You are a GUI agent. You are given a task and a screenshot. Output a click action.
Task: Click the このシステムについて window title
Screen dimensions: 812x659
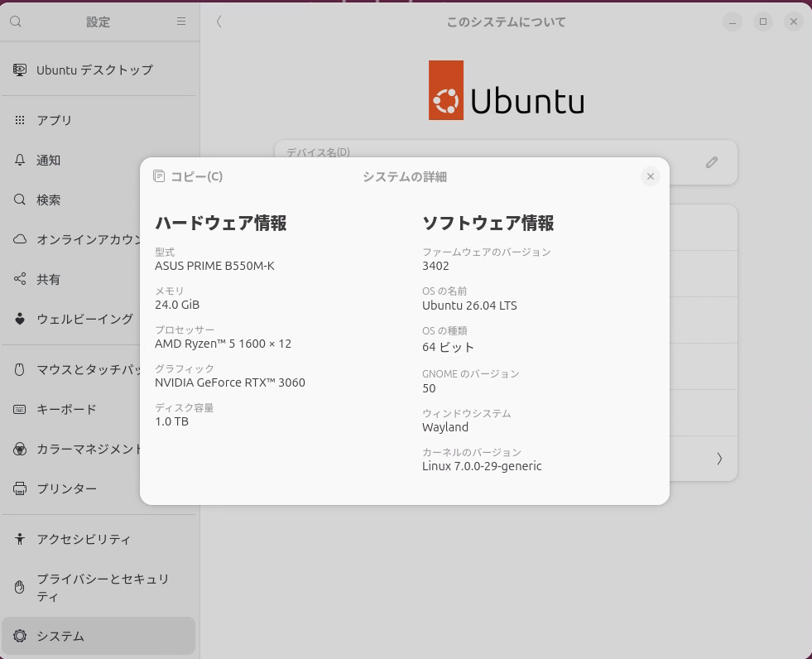(506, 22)
